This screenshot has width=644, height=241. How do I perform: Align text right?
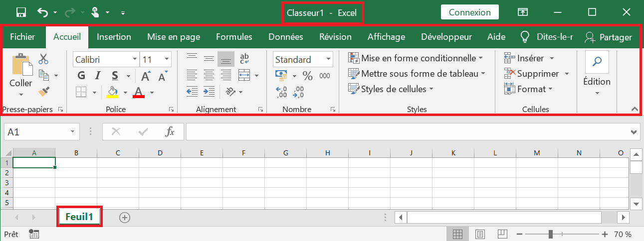[x=226, y=76]
